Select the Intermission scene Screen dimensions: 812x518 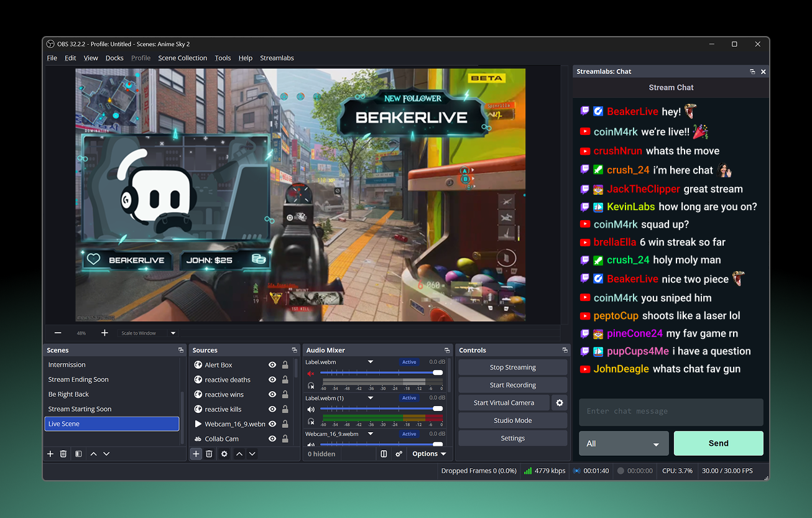[x=112, y=365]
